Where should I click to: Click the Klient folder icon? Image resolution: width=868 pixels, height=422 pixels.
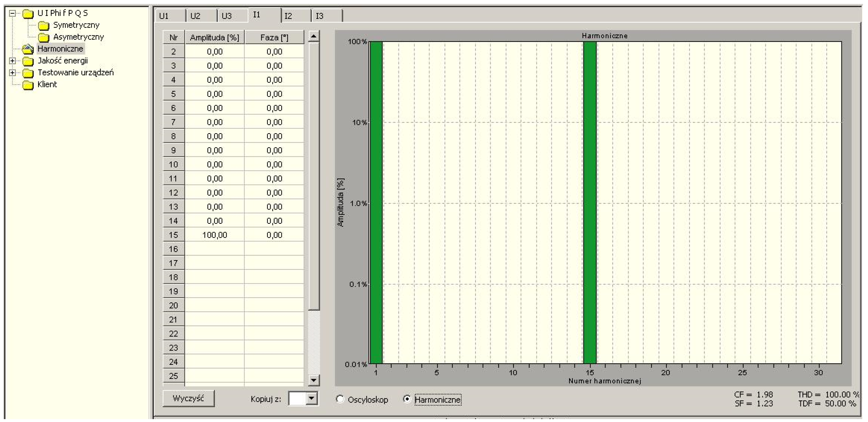point(28,85)
